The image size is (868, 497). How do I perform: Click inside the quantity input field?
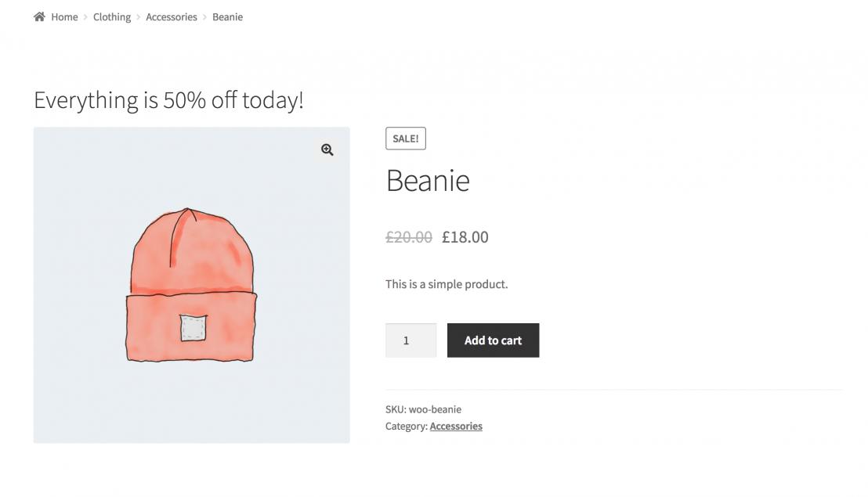410,340
